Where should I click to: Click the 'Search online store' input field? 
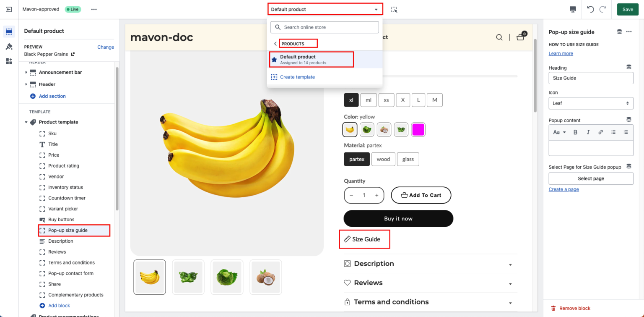pos(324,27)
